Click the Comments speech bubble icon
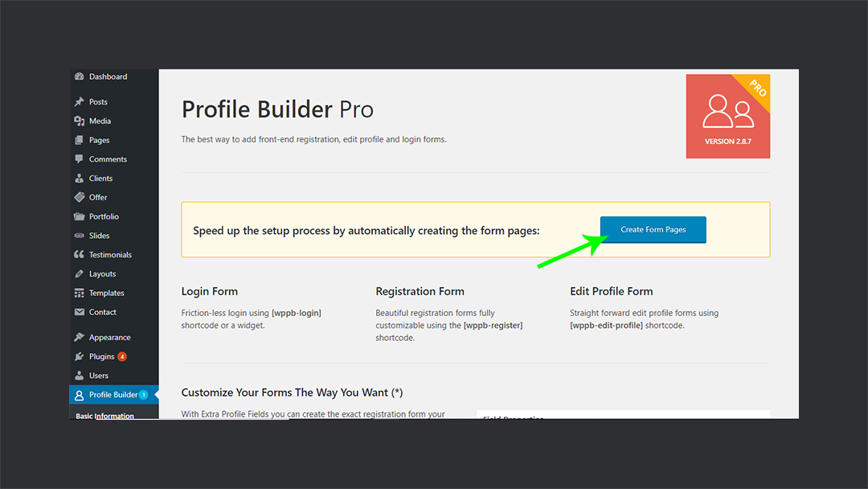 click(79, 159)
